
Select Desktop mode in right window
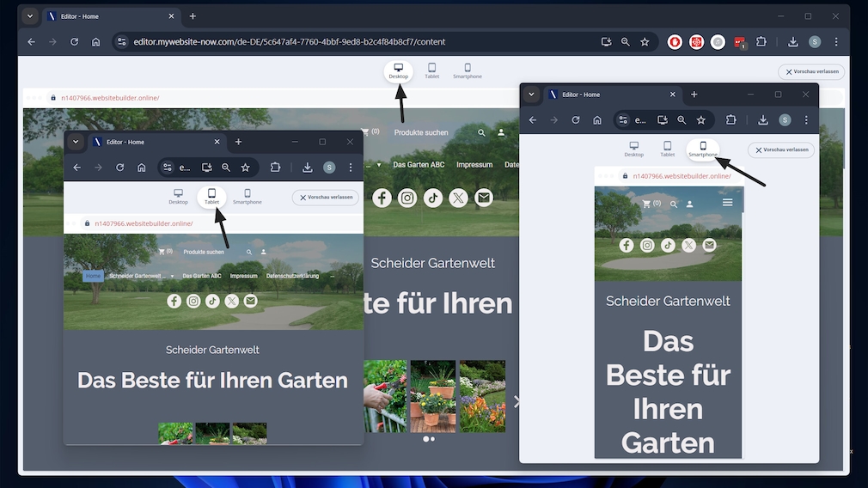pyautogui.click(x=634, y=149)
